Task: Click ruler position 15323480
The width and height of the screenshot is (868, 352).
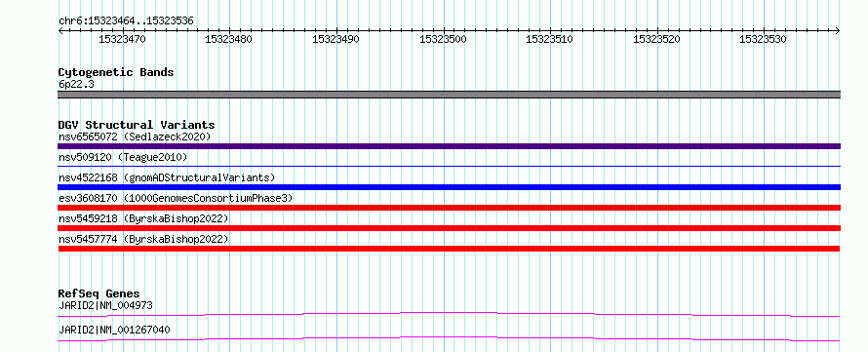Action: [x=229, y=39]
